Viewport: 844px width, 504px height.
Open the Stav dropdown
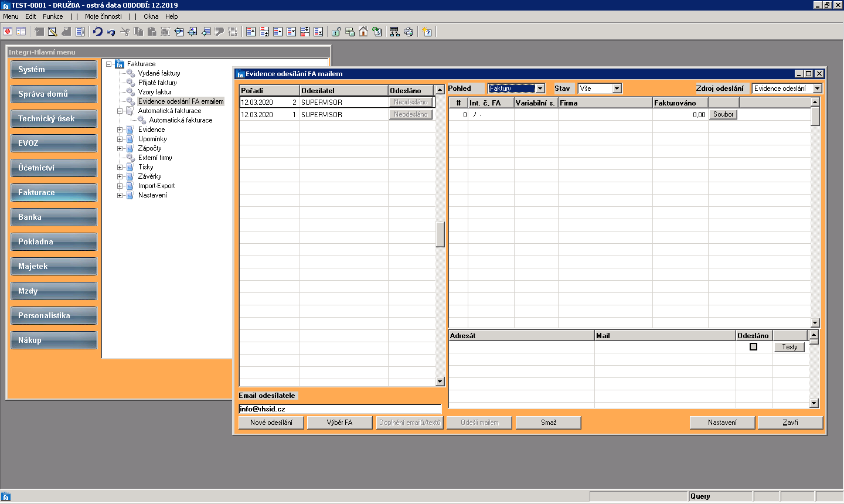[x=617, y=88]
